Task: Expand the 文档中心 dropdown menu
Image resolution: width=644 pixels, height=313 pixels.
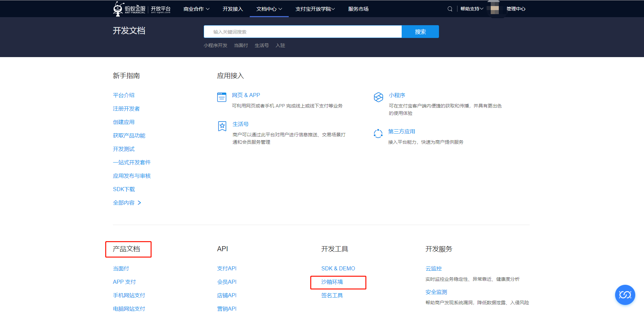Action: pyautogui.click(x=269, y=9)
